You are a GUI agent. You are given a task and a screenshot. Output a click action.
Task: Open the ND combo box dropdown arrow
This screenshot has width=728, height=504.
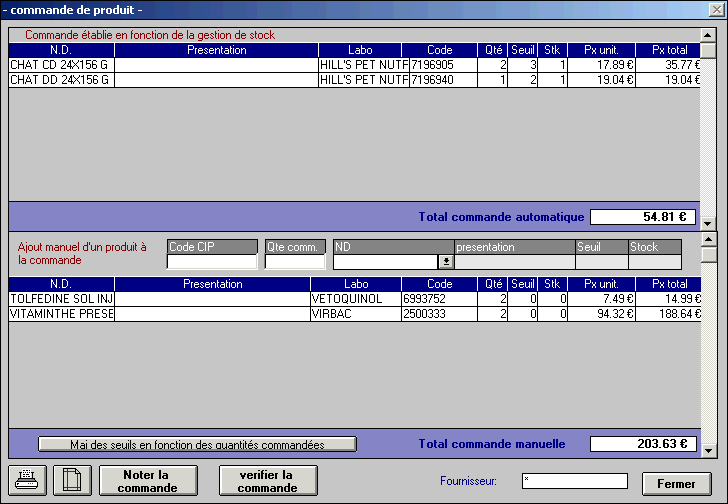(446, 262)
